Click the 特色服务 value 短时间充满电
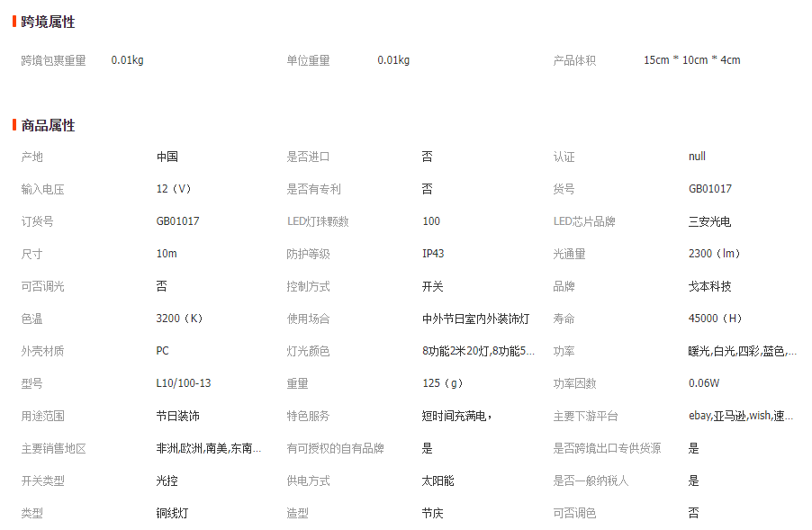The height and width of the screenshot is (530, 812). (456, 416)
